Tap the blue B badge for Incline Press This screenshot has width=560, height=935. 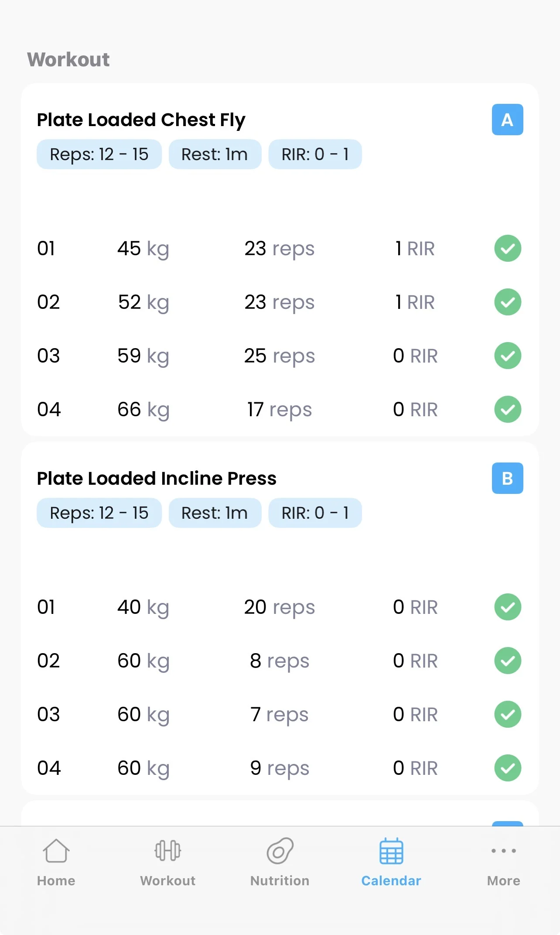click(x=507, y=478)
